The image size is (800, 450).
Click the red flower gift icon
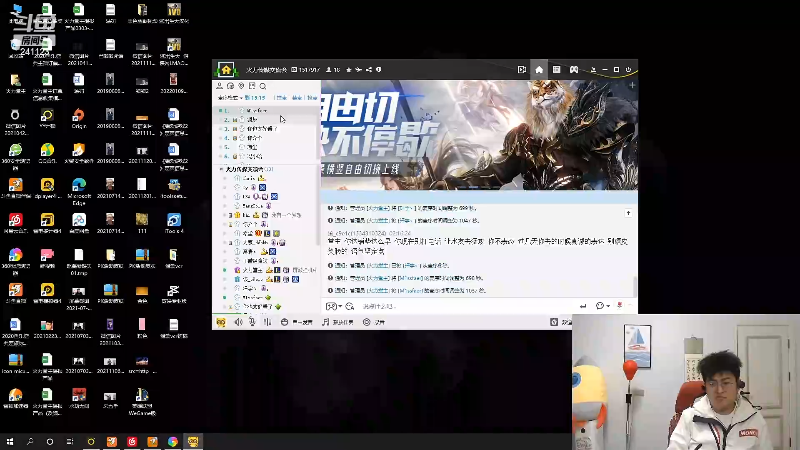619,306
